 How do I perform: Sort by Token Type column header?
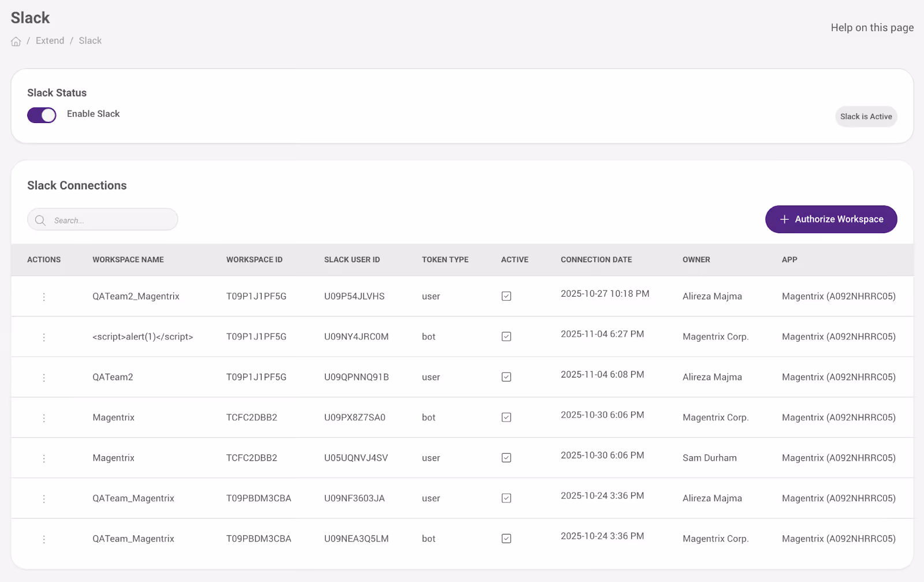(x=445, y=260)
